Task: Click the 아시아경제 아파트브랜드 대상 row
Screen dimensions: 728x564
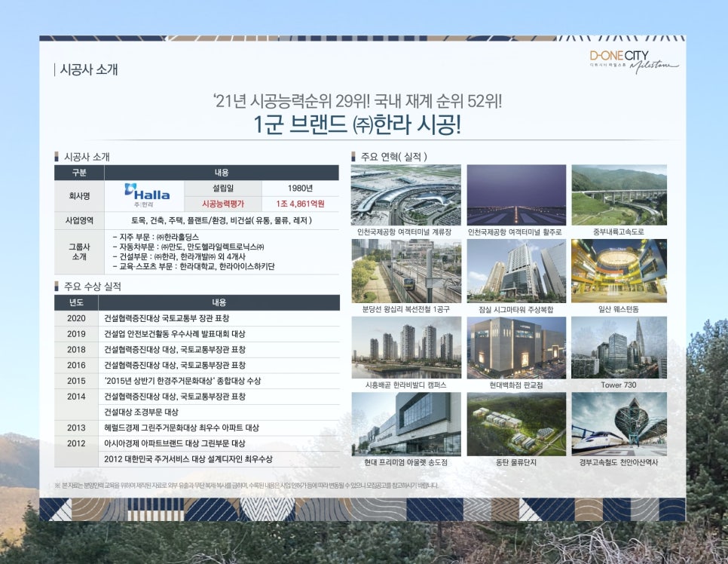Action: (219, 443)
